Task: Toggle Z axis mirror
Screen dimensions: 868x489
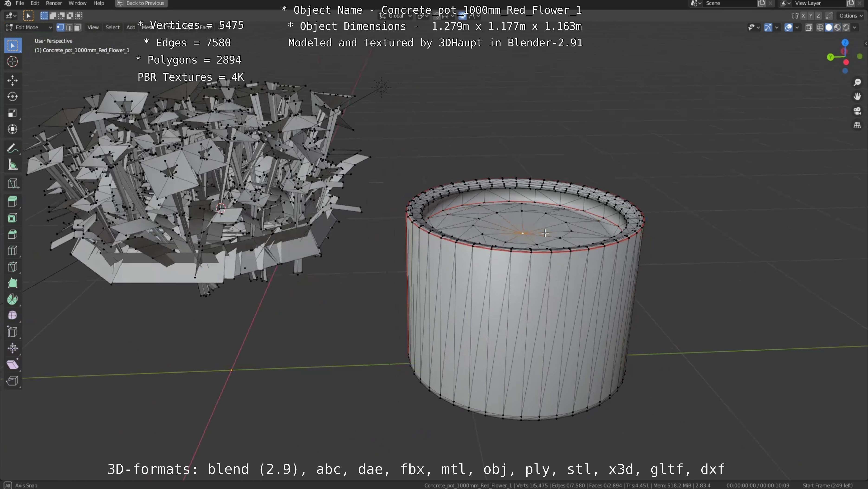Action: [818, 16]
